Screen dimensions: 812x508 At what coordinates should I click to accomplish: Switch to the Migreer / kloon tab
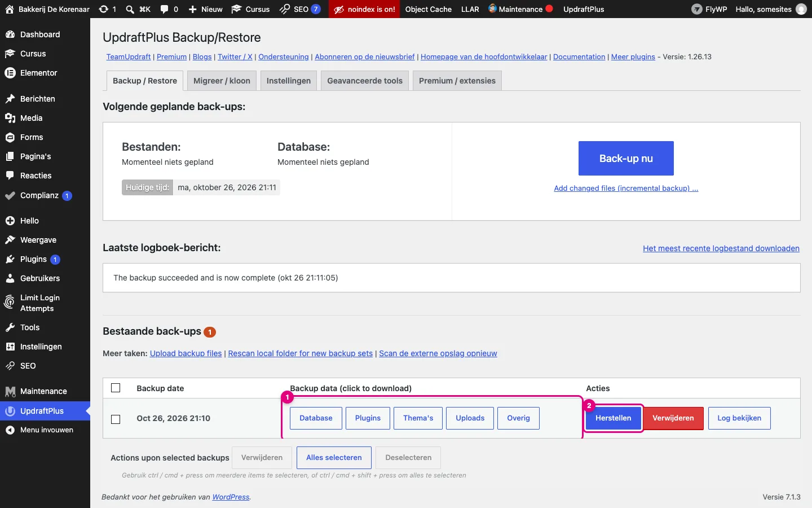222,81
